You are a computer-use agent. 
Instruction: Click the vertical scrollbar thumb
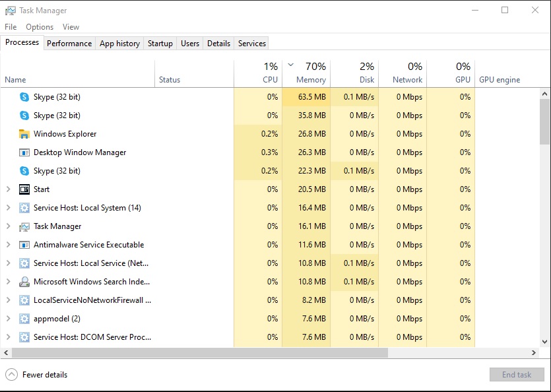click(x=544, y=121)
